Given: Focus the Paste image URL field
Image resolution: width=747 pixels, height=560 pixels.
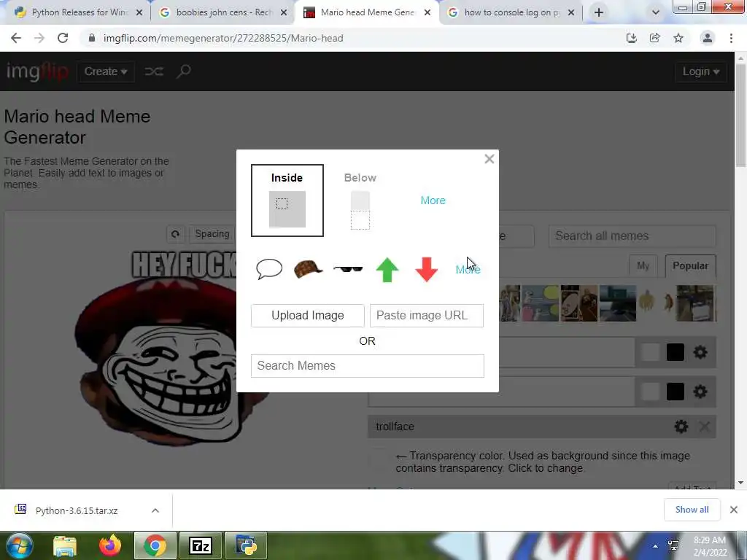Looking at the screenshot, I should 426,316.
